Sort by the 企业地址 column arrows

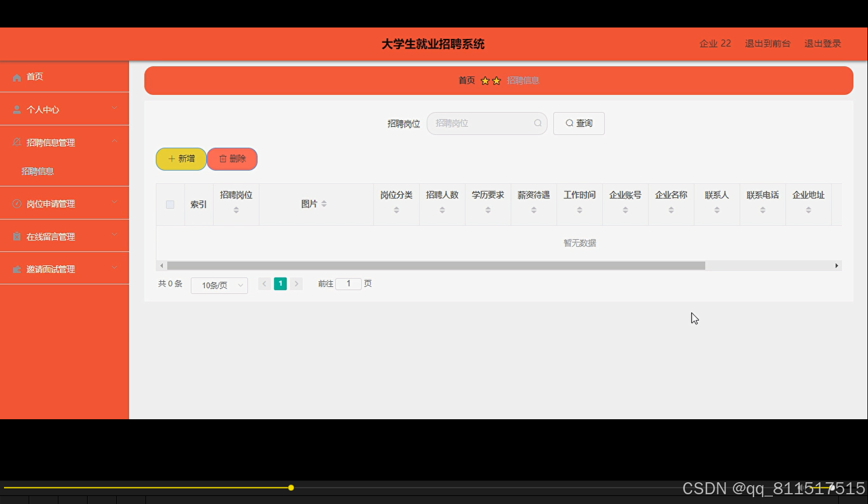(808, 210)
